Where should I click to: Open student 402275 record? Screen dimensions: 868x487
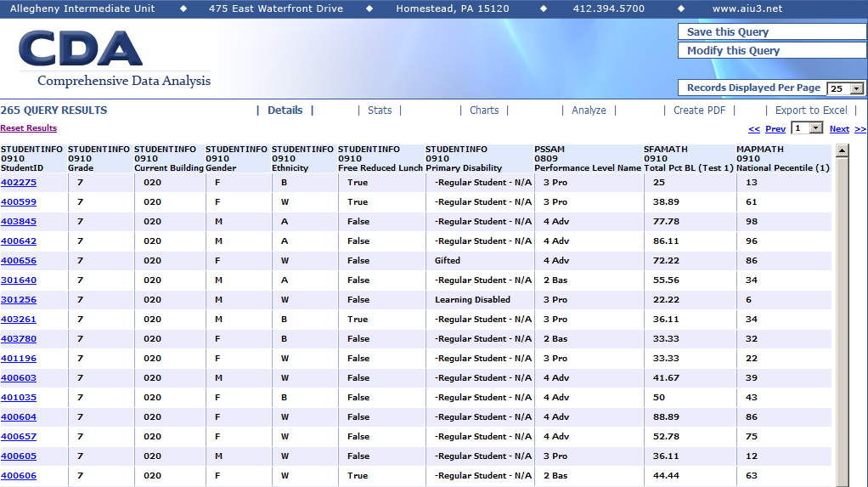pyautogui.click(x=19, y=182)
